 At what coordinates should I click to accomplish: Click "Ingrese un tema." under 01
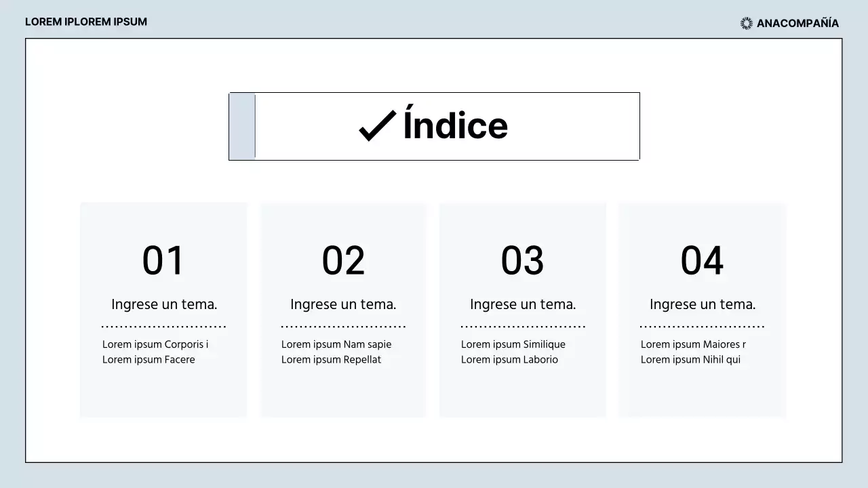click(x=164, y=304)
